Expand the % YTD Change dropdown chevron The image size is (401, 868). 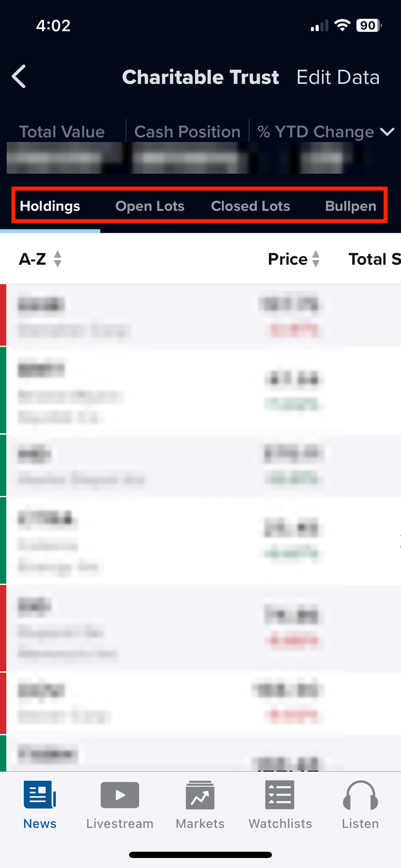387,132
